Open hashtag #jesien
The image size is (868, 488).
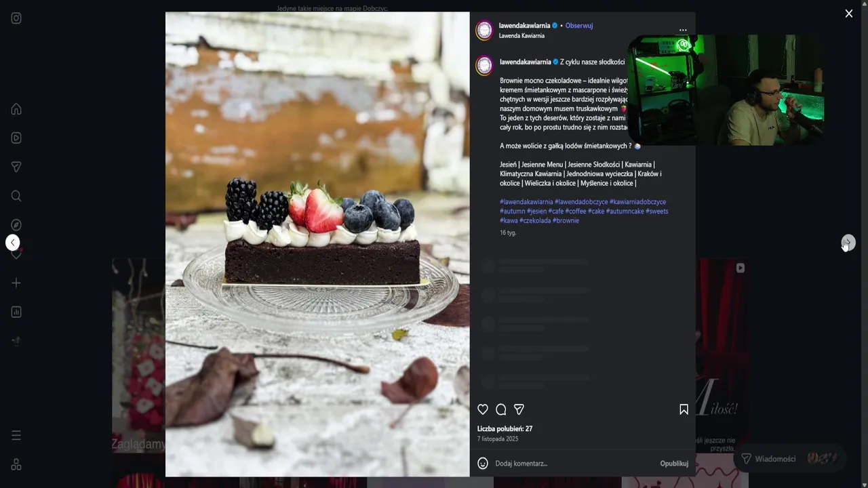click(536, 211)
